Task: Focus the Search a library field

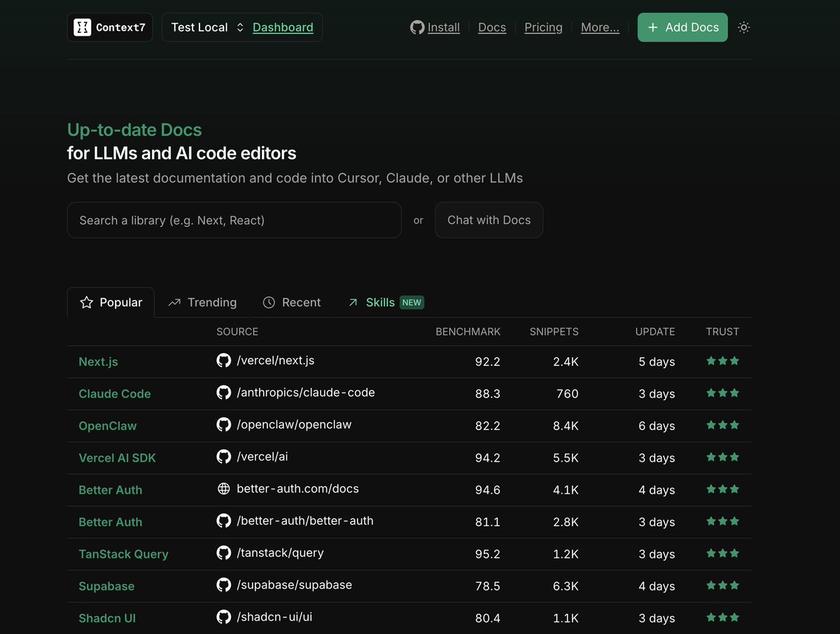Action: [234, 220]
